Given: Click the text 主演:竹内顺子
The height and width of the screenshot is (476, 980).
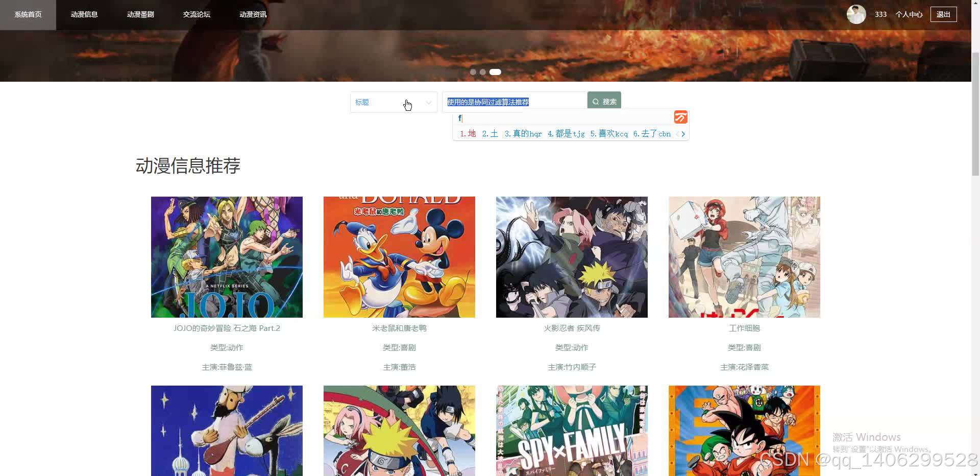Looking at the screenshot, I should 572,367.
